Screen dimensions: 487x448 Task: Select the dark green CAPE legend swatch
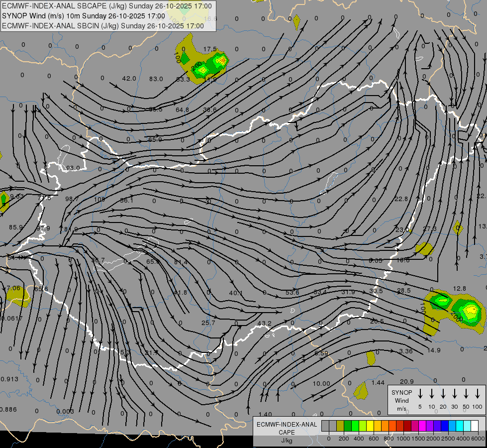pos(348,426)
